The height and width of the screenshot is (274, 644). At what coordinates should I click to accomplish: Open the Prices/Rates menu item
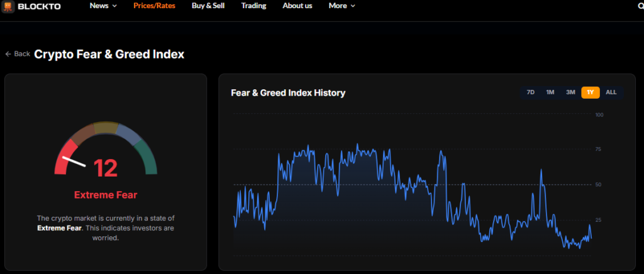tap(154, 6)
